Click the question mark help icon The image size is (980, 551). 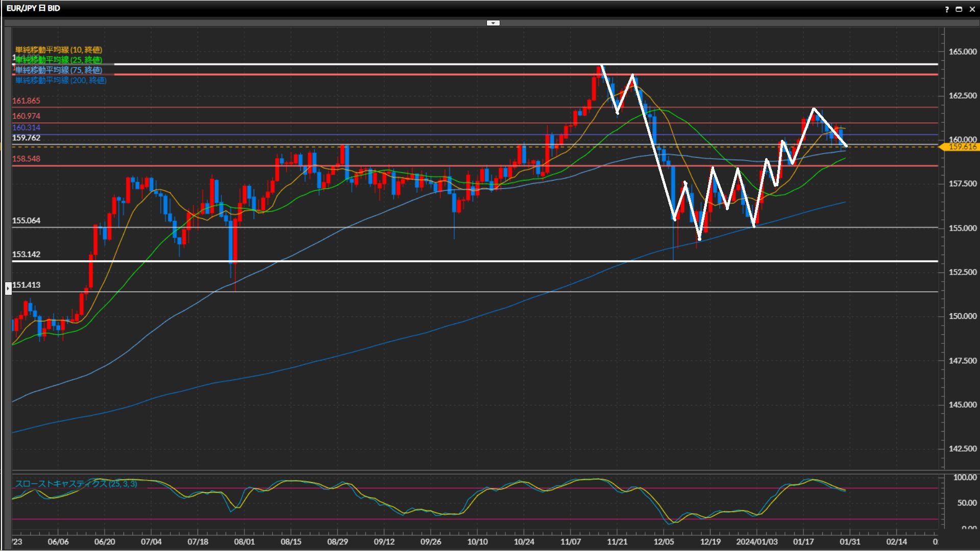[947, 9]
